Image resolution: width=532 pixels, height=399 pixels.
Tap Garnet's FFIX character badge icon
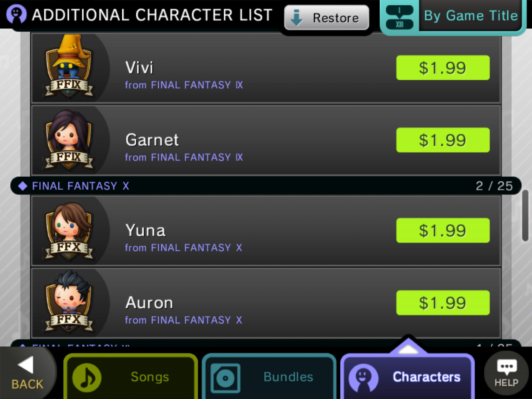[69, 140]
